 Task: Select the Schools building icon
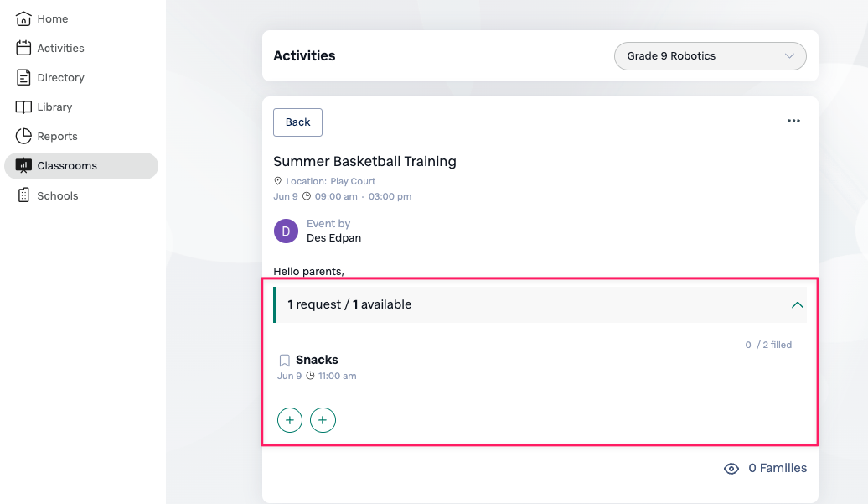coord(23,195)
